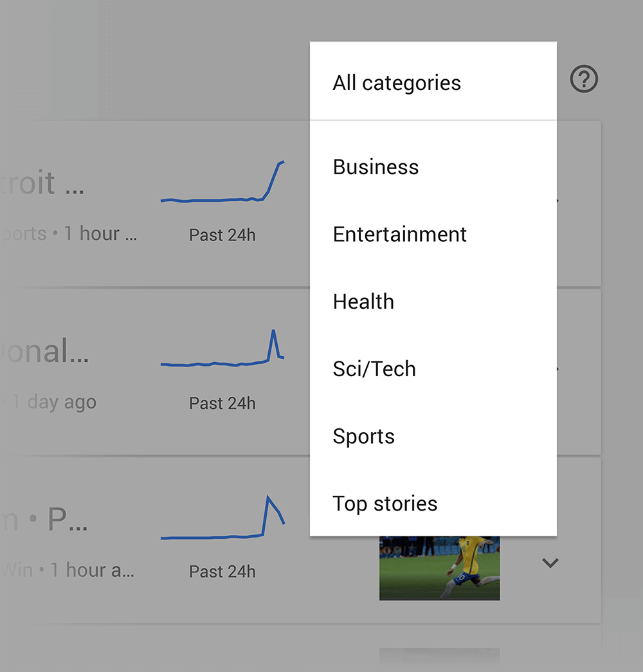Select Top stories from the list
The height and width of the screenshot is (672, 643).
(x=433, y=503)
